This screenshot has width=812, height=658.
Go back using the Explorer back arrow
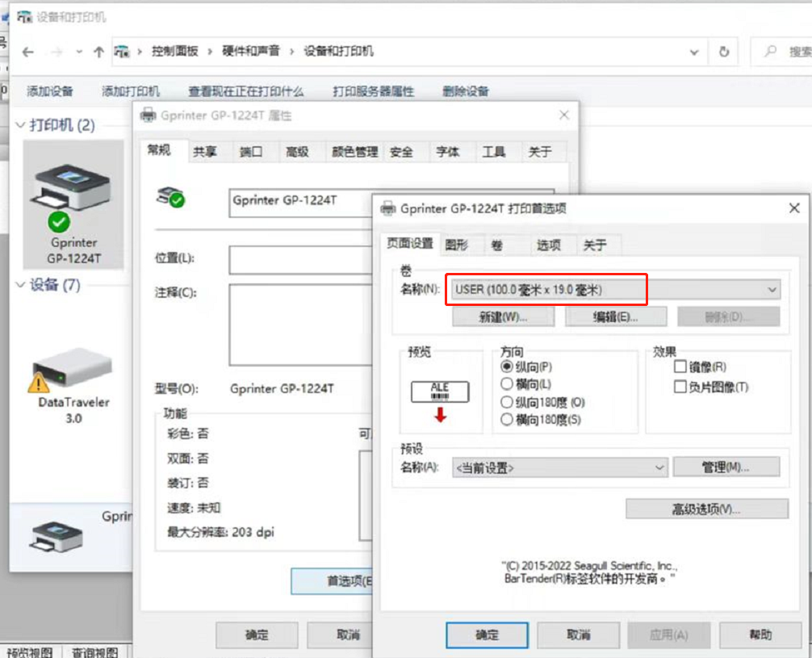click(28, 52)
